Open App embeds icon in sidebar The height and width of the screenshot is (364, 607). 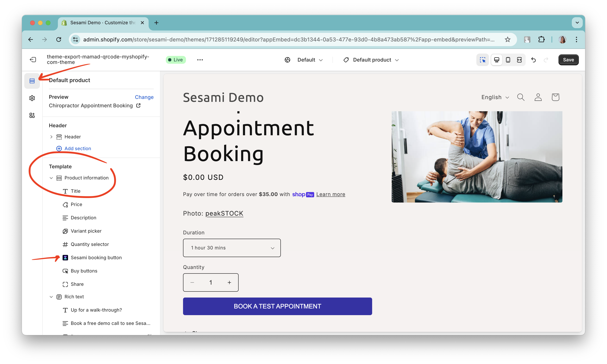(32, 115)
